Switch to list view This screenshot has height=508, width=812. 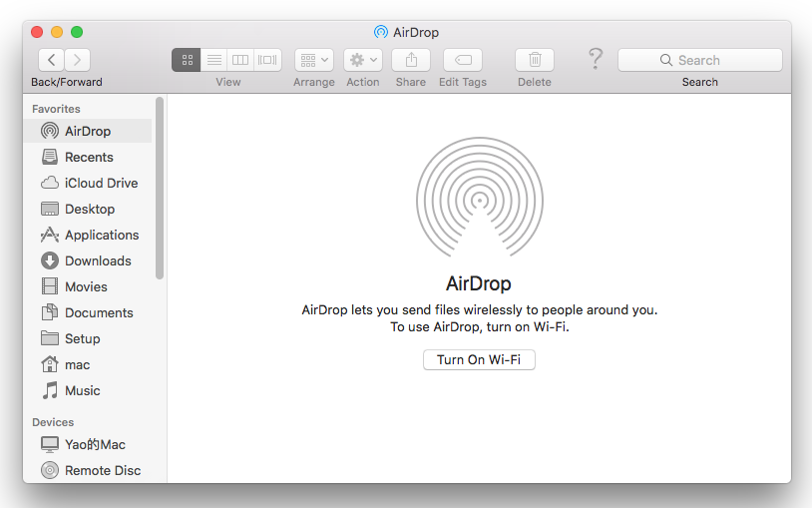213,60
